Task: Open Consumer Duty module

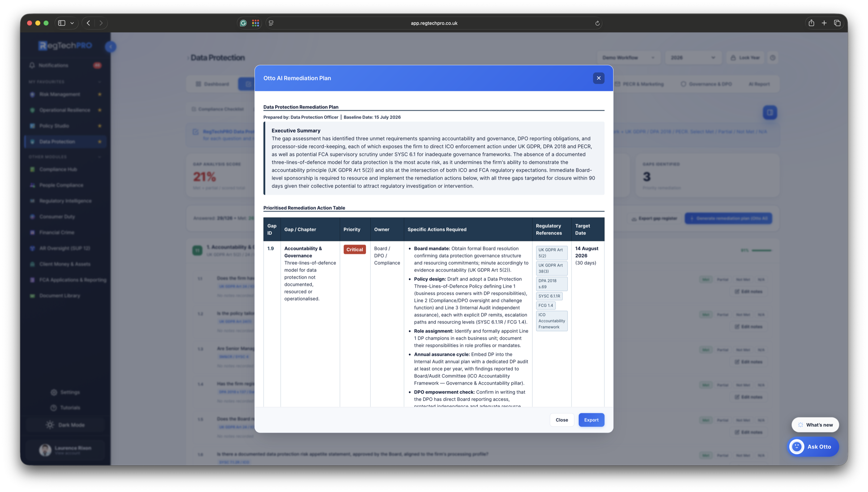Action: click(65, 217)
